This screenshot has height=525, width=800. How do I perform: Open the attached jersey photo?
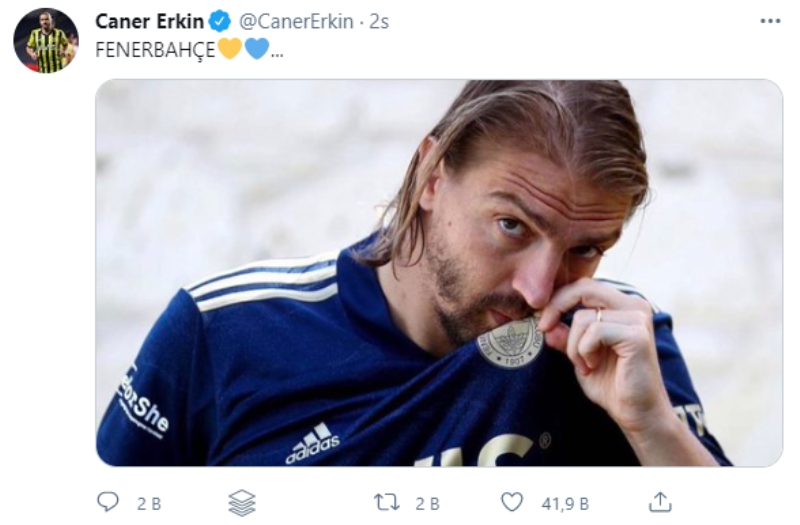click(438, 272)
